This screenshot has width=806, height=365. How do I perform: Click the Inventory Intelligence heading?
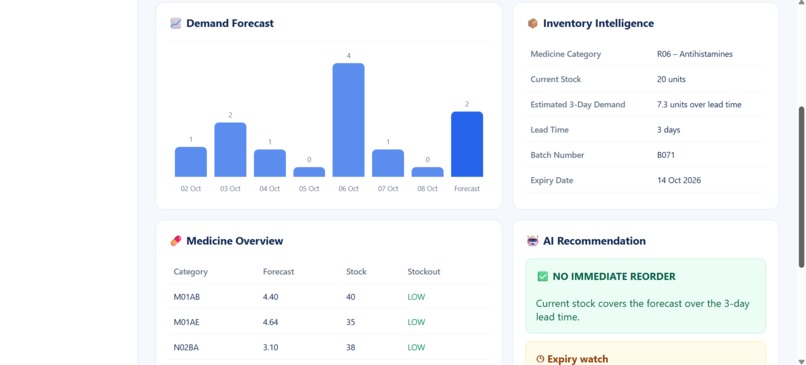(x=598, y=23)
